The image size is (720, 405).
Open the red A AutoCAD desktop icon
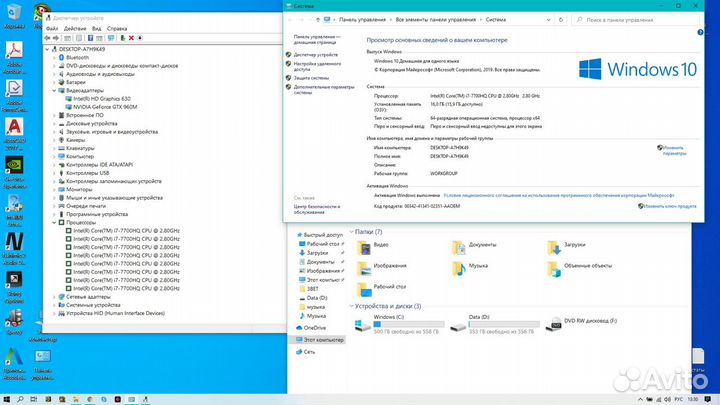(14, 134)
